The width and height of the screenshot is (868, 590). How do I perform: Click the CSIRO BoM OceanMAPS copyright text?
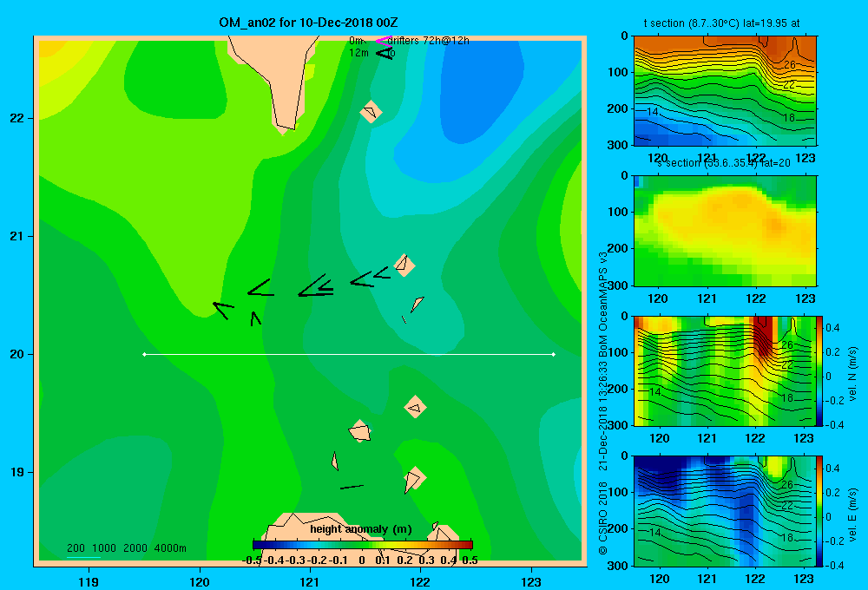603,403
